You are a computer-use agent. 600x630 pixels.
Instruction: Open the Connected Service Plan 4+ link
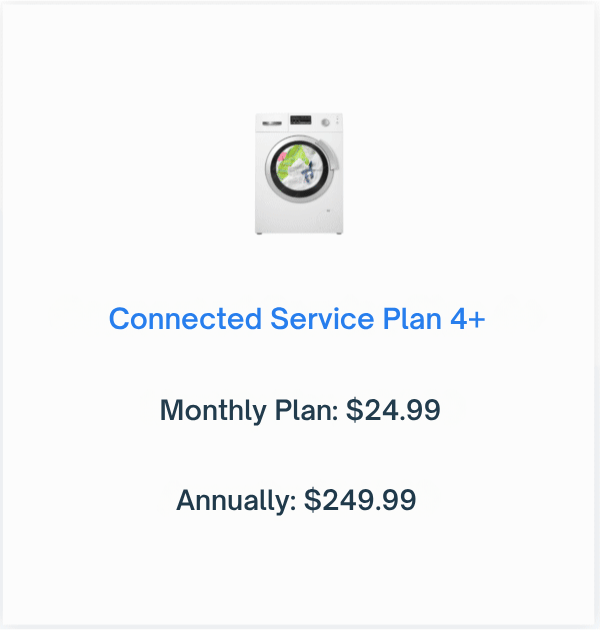click(x=297, y=319)
